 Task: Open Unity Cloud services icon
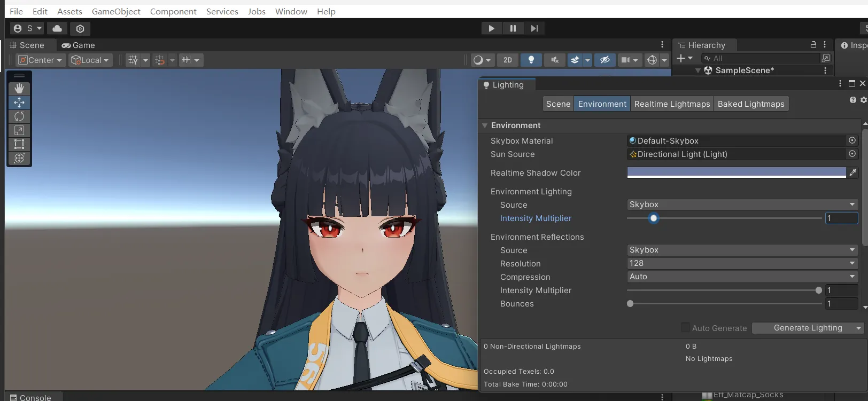pos(57,28)
